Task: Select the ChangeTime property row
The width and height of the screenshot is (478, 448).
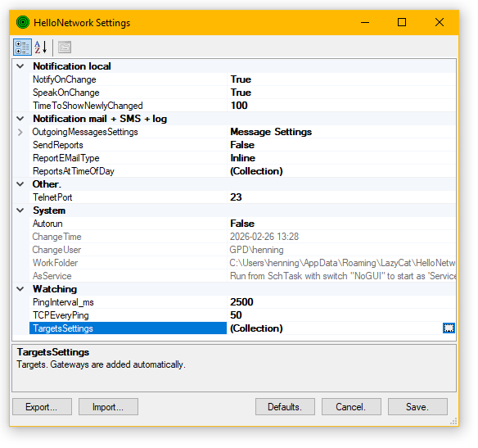Action: pos(242,237)
